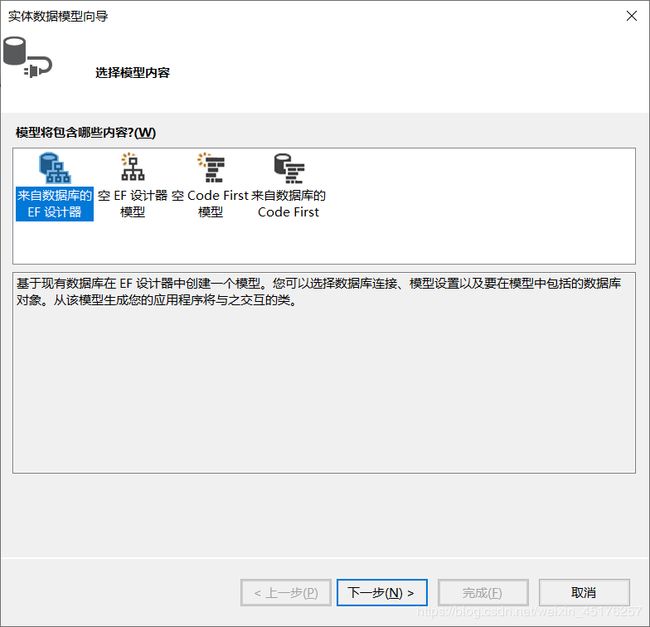Click the 下一步(N) button

click(382, 593)
